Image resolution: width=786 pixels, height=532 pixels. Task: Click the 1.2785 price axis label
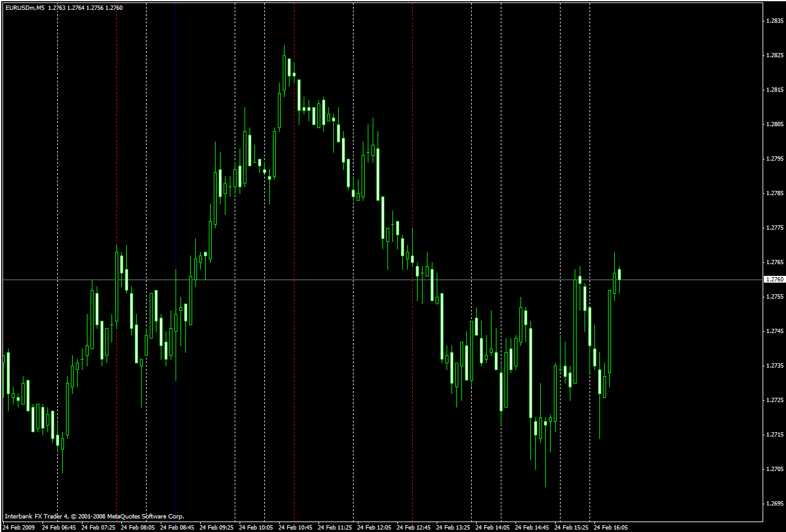pyautogui.click(x=774, y=193)
